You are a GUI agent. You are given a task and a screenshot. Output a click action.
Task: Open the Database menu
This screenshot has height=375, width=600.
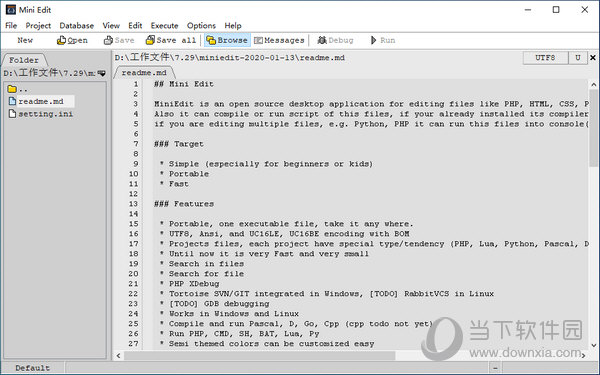coord(77,26)
